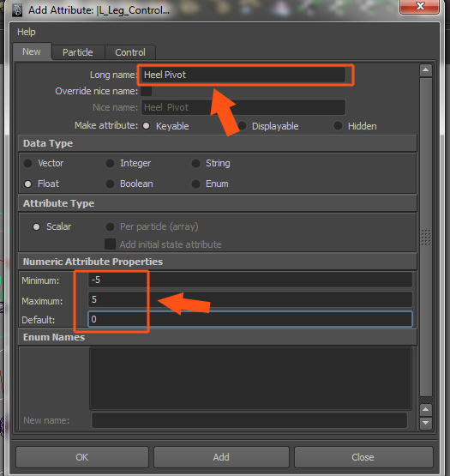Screen dimensions: 450x476
Task: Click the Data Type section header
Action: pyautogui.click(x=217, y=143)
